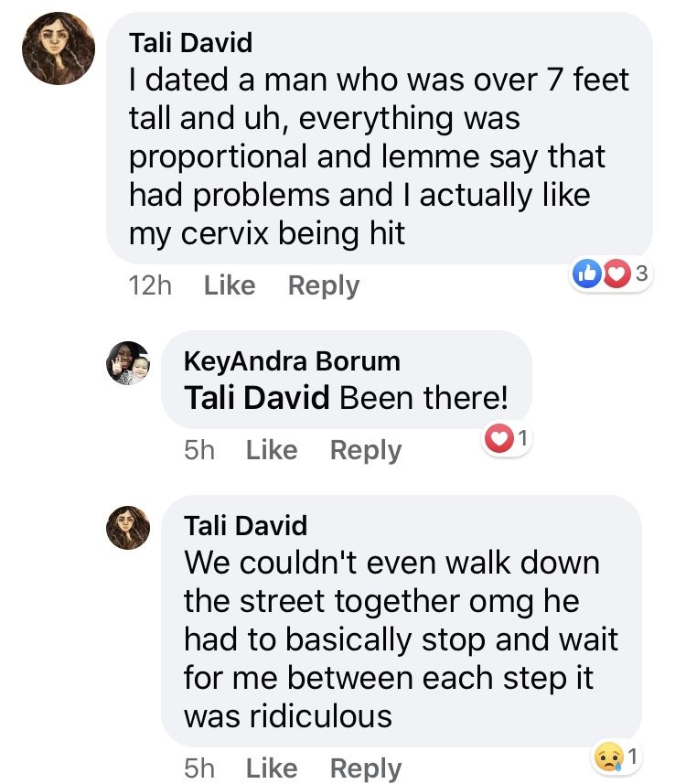Screen dimensions: 686x784
Task: Open KeyAndra Borum name link
Action: pyautogui.click(x=292, y=361)
